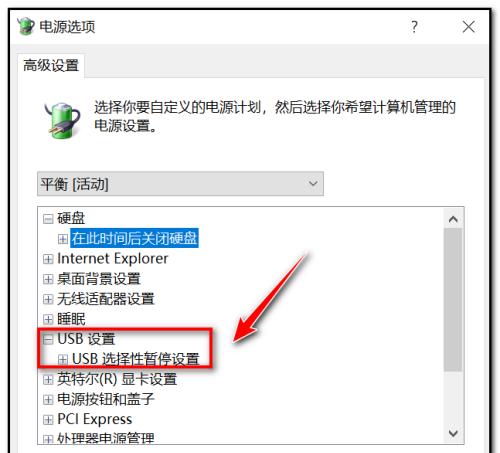500x453 pixels.
Task: Expand the 无线适配器设置 node
Action: click(48, 299)
